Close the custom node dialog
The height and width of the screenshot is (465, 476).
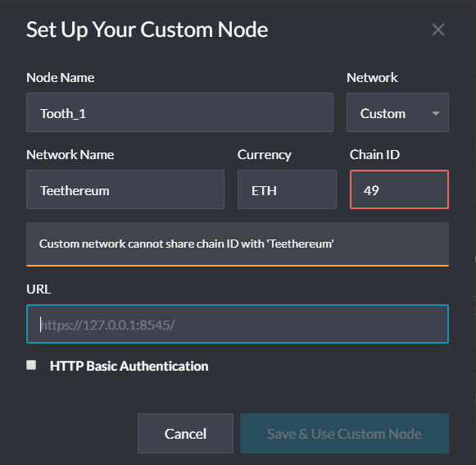point(438,30)
